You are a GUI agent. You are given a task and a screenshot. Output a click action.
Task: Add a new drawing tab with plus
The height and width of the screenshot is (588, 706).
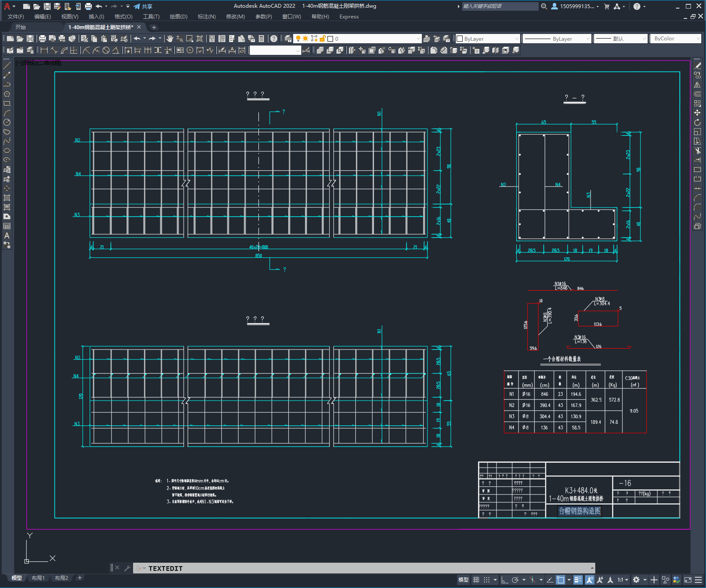click(x=154, y=27)
